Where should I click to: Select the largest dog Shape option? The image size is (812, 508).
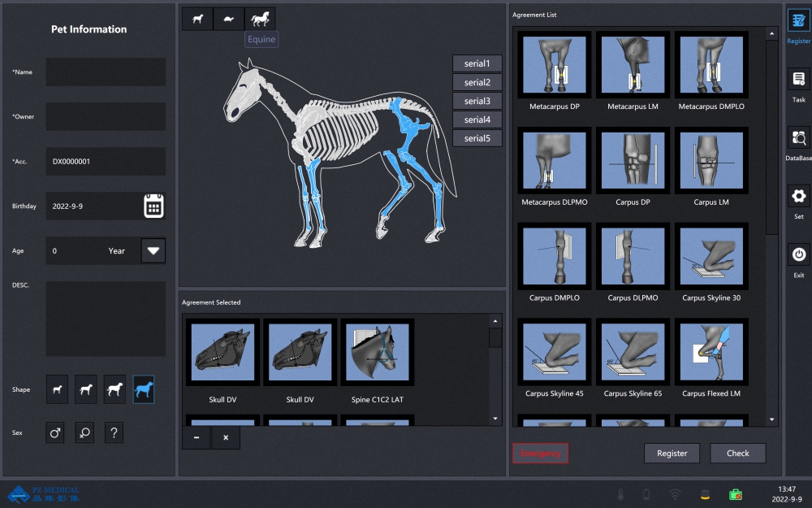pos(144,389)
